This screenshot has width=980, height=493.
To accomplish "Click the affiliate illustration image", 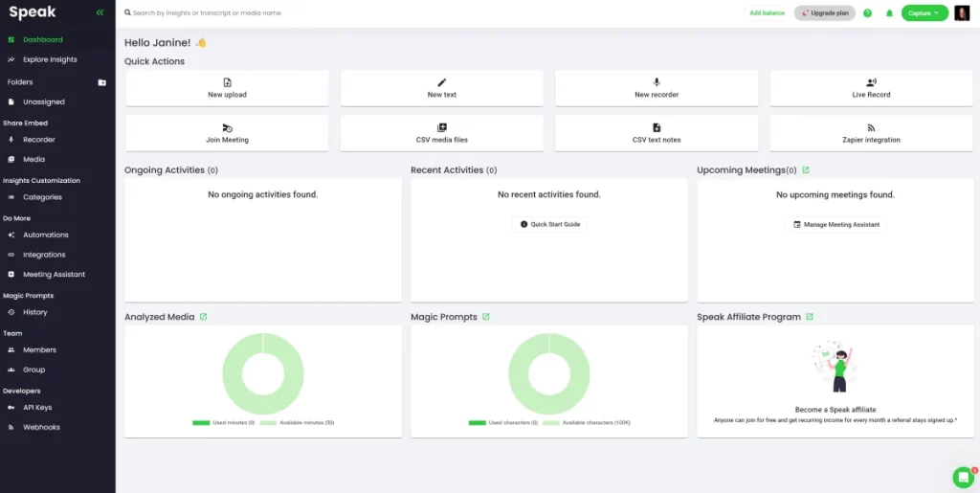I will [x=835, y=367].
